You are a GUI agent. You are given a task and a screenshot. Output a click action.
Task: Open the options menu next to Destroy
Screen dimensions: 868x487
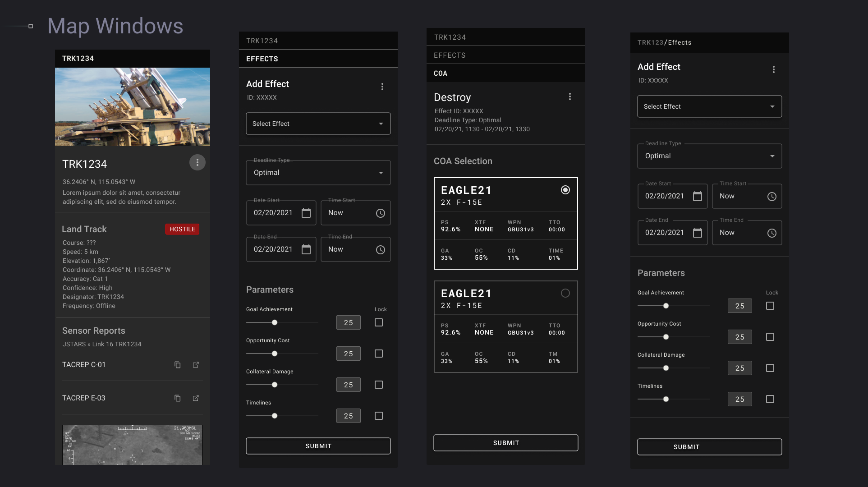coord(569,96)
